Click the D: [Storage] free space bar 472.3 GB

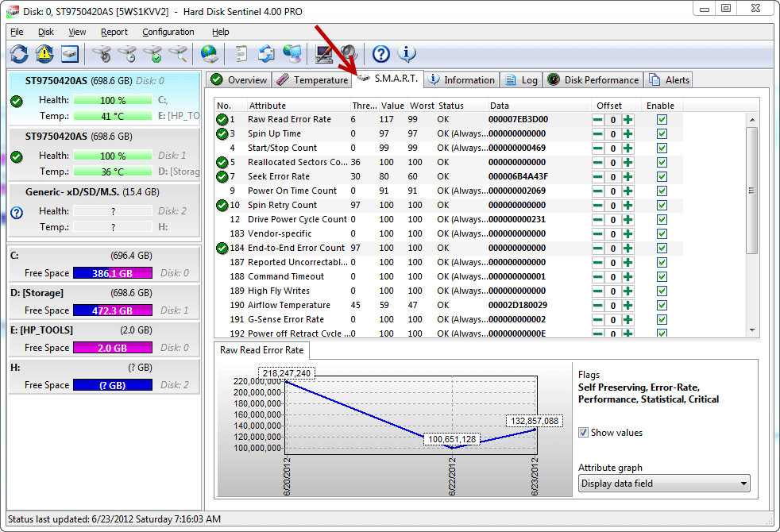[x=113, y=310]
